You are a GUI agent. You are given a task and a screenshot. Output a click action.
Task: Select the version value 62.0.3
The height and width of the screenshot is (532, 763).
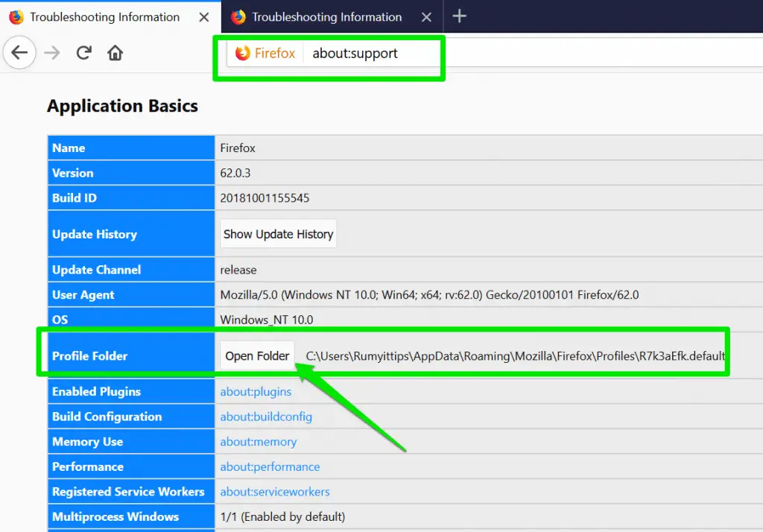[x=235, y=174]
